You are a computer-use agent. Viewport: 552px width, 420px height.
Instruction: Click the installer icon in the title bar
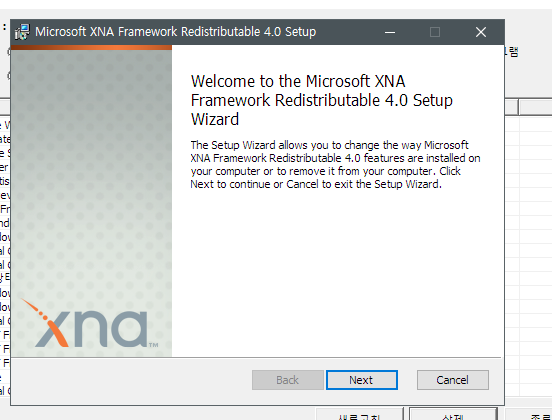coord(23,32)
